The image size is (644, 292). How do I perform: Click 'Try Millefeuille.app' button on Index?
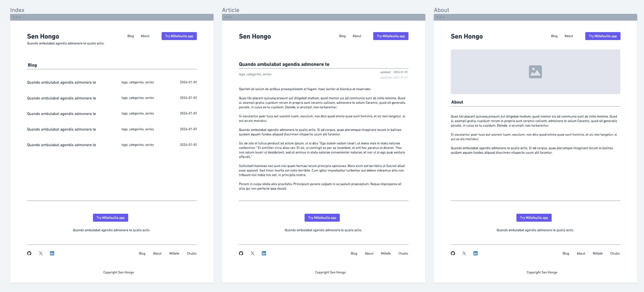(179, 36)
